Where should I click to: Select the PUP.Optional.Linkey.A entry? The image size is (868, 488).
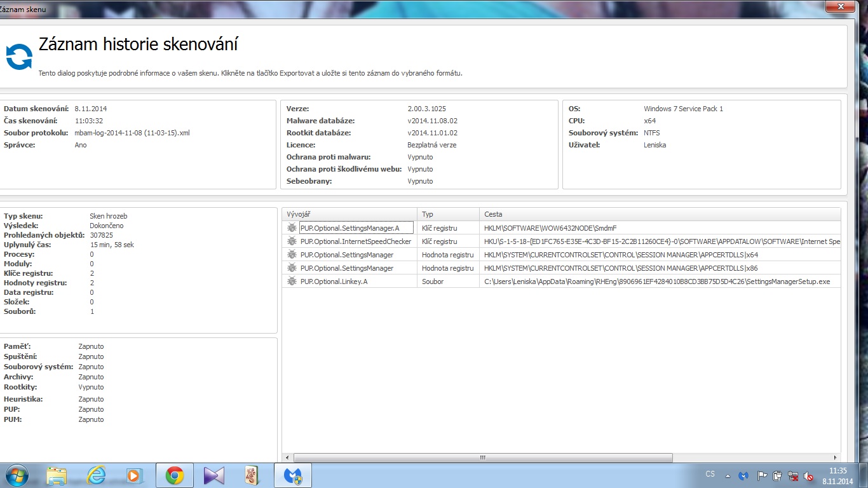(334, 281)
